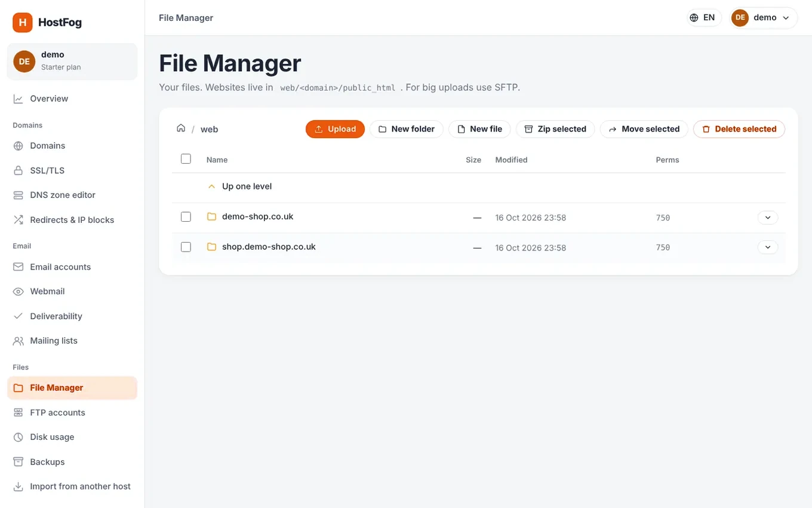Click the Modified column header
This screenshot has height=508, width=812.
tap(511, 160)
